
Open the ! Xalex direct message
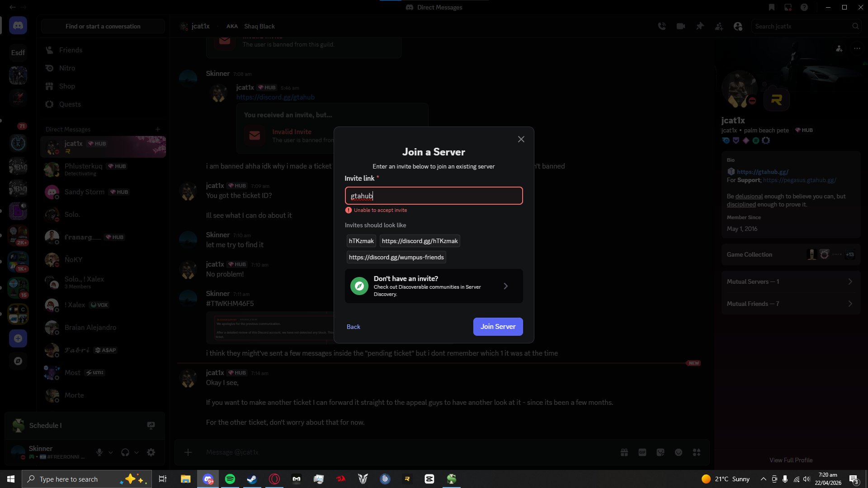tap(103, 305)
